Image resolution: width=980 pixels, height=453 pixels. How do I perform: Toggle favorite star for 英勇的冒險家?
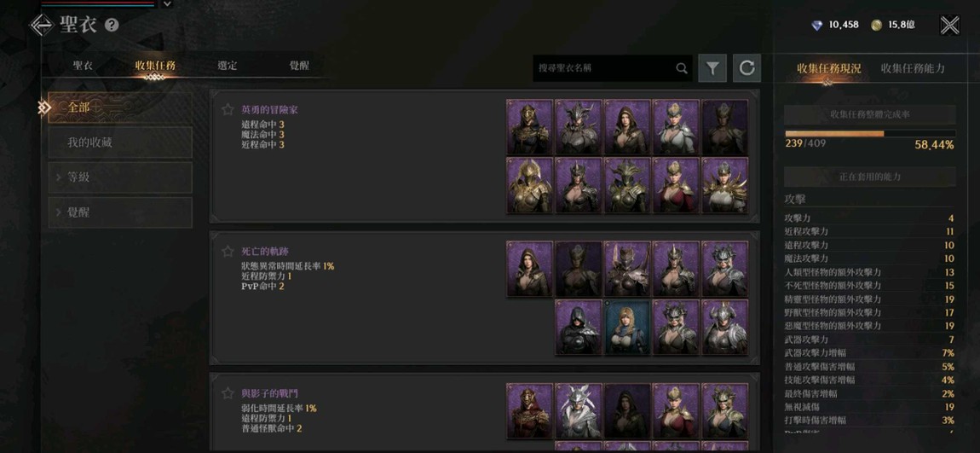click(x=228, y=109)
